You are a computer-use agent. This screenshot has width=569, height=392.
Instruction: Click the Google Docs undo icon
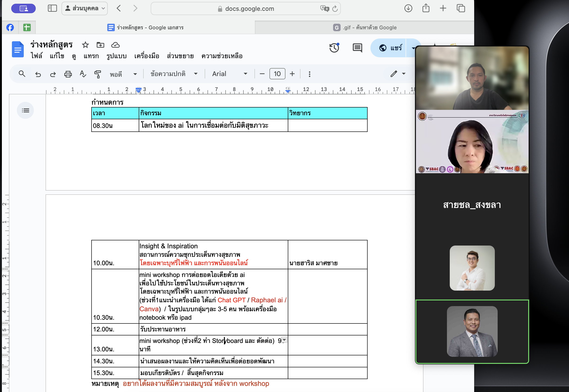pos(38,74)
